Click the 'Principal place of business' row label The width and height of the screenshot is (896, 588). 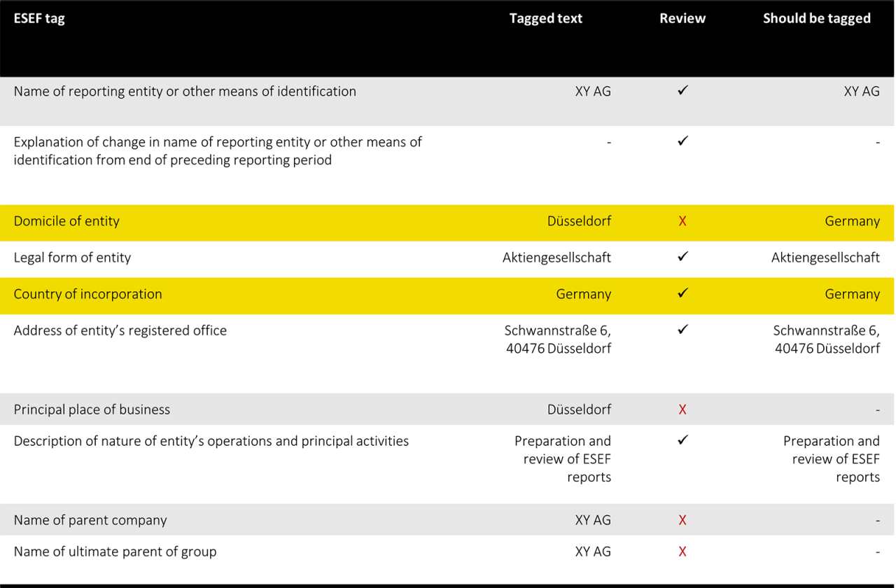pos(92,409)
